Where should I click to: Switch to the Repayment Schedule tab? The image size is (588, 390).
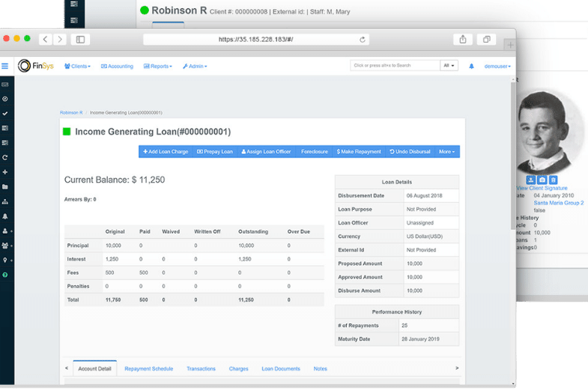148,368
